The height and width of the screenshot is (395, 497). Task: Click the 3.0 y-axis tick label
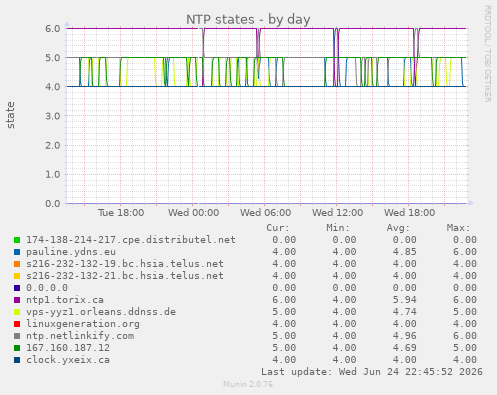coord(53,116)
